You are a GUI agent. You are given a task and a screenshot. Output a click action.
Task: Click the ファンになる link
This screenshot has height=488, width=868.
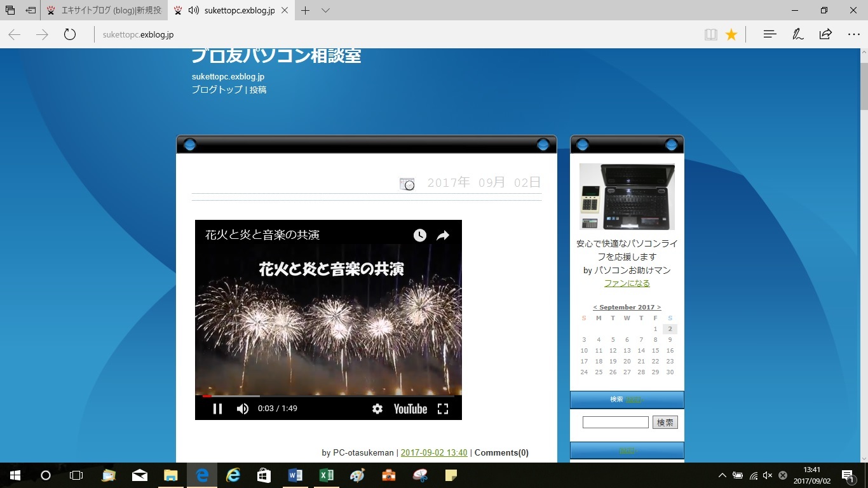pyautogui.click(x=627, y=283)
